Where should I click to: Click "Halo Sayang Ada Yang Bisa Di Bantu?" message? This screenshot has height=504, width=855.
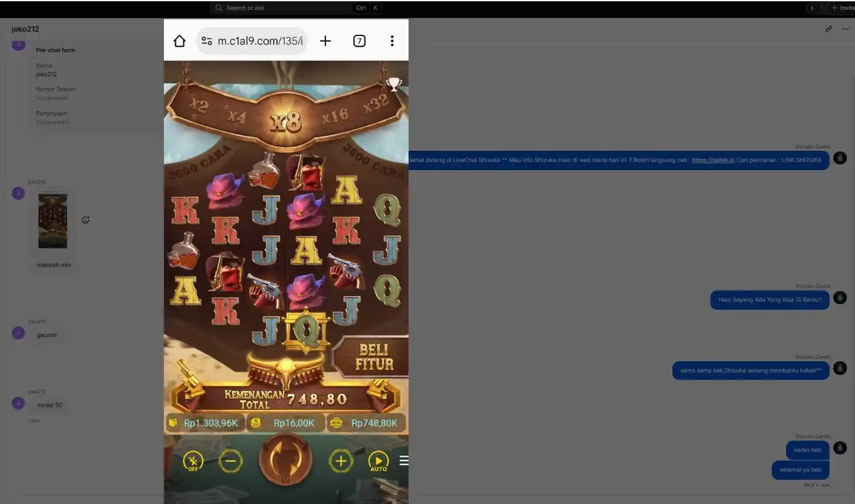click(770, 300)
